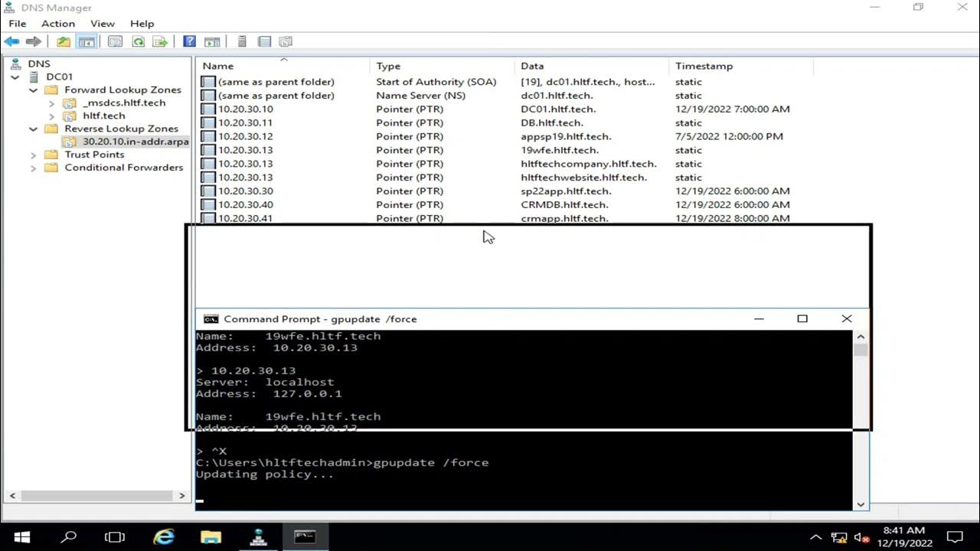Toggle the Show/Hide Action Pane toolbar icon
Viewport: 980px width, 551px height.
coord(212,41)
